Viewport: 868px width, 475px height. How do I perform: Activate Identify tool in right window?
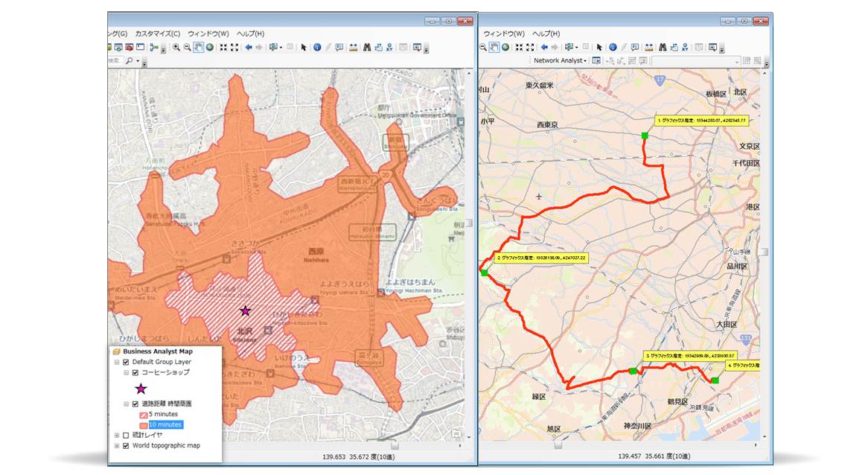613,47
